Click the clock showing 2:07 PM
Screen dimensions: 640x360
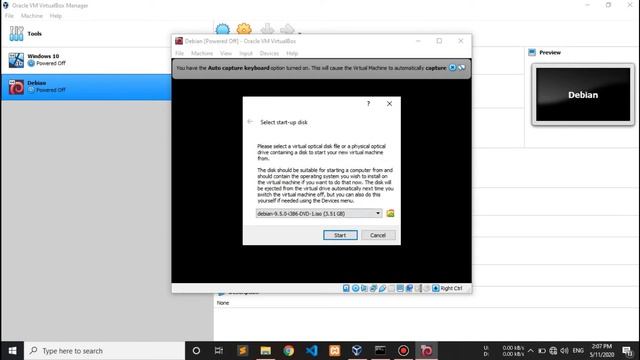coord(602,351)
